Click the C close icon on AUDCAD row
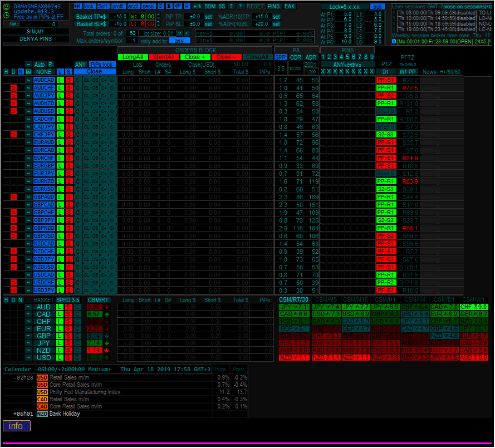 [77, 80]
